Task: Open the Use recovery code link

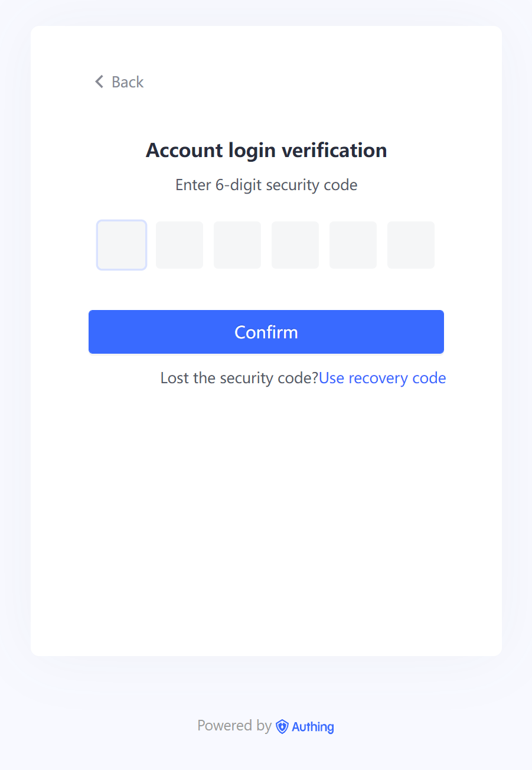Action: (382, 378)
